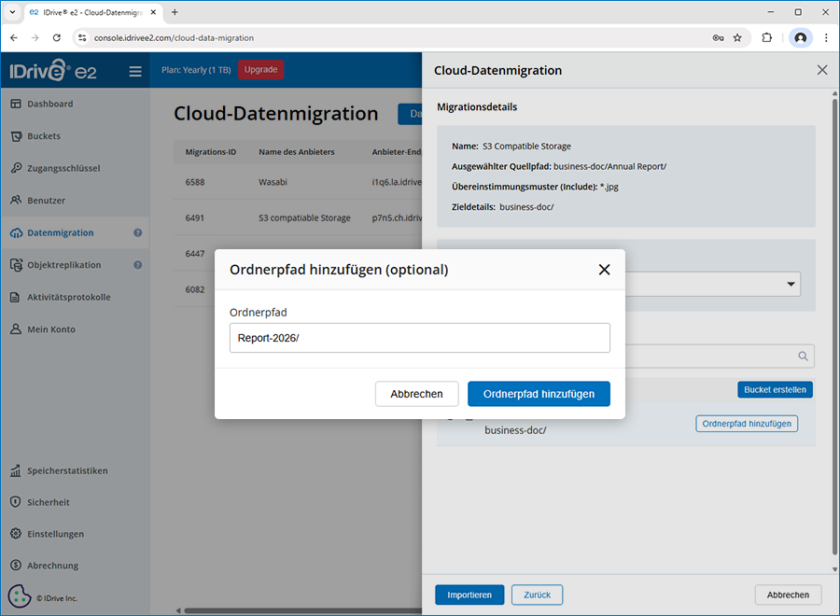
Task: Click the Aktivitätsprotokolle icon
Action: (x=16, y=297)
